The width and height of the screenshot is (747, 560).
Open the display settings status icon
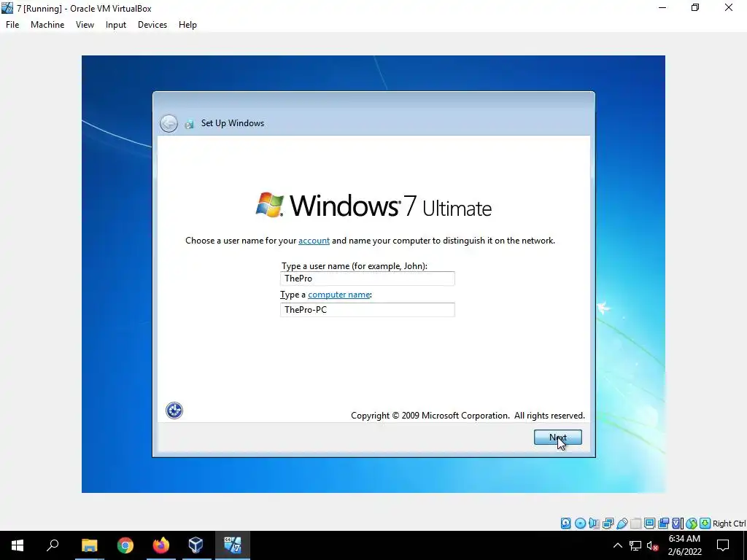[649, 524]
